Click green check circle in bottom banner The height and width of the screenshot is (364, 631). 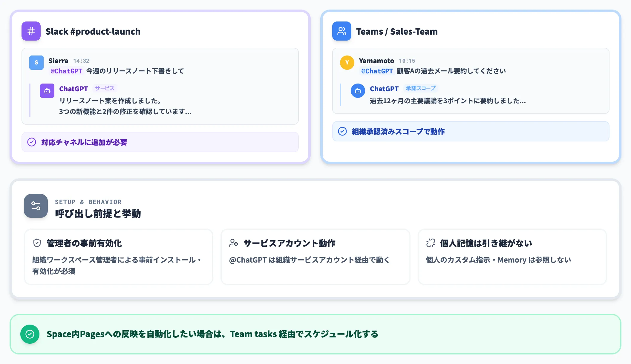point(30,334)
